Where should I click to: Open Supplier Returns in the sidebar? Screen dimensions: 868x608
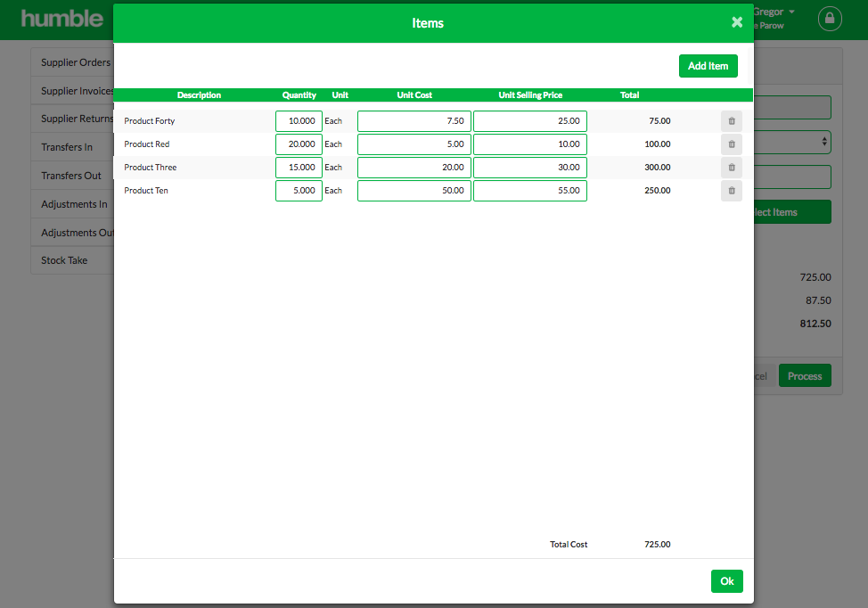click(72, 119)
